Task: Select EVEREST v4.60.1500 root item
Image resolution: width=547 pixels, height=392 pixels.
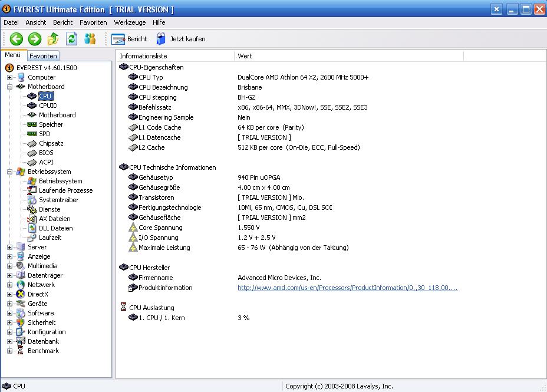Action: pyautogui.click(x=47, y=68)
